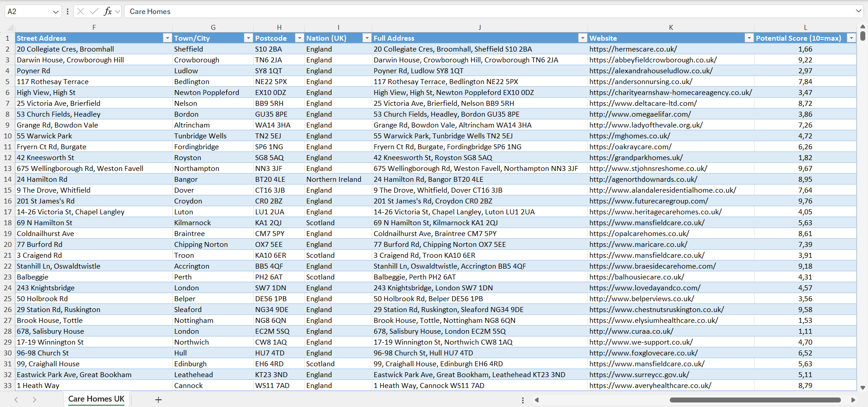This screenshot has height=407, width=868.
Task: Go to next sheet arrow
Action: click(x=34, y=400)
